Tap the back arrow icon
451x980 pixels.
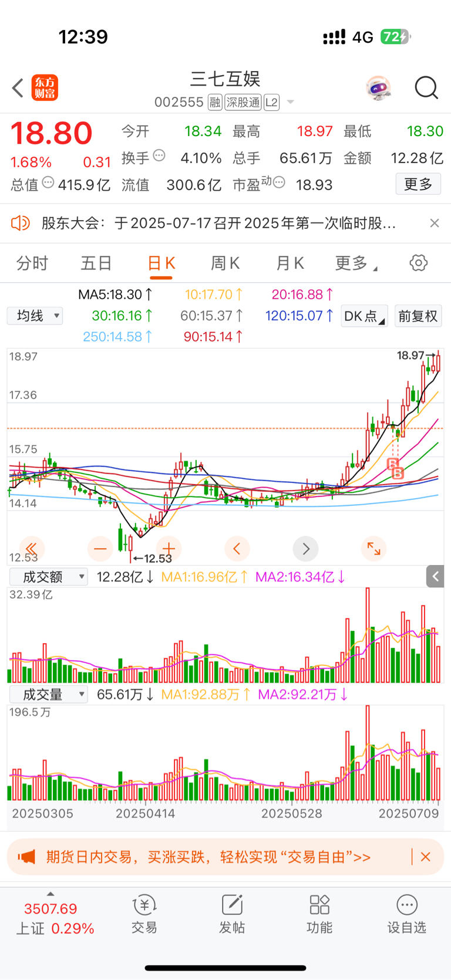18,88
